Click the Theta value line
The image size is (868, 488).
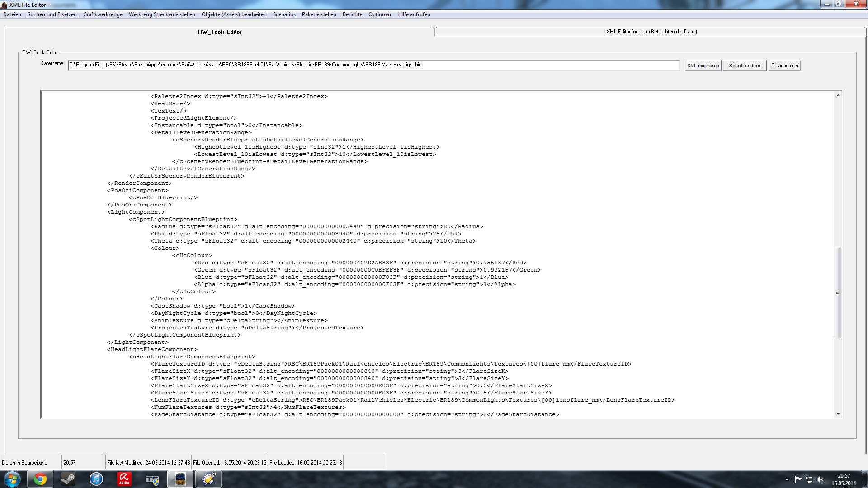pos(313,241)
